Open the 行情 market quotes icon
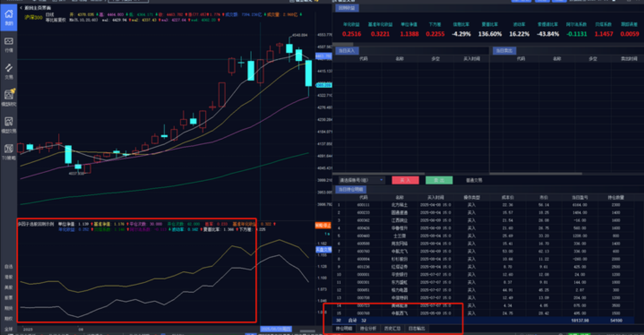 coord(8,44)
